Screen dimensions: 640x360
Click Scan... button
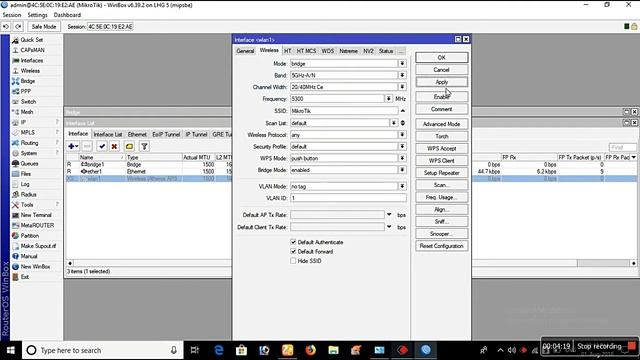point(442,185)
